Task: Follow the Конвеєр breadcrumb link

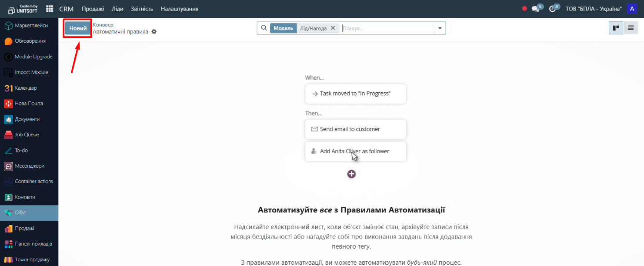Action: 103,25
